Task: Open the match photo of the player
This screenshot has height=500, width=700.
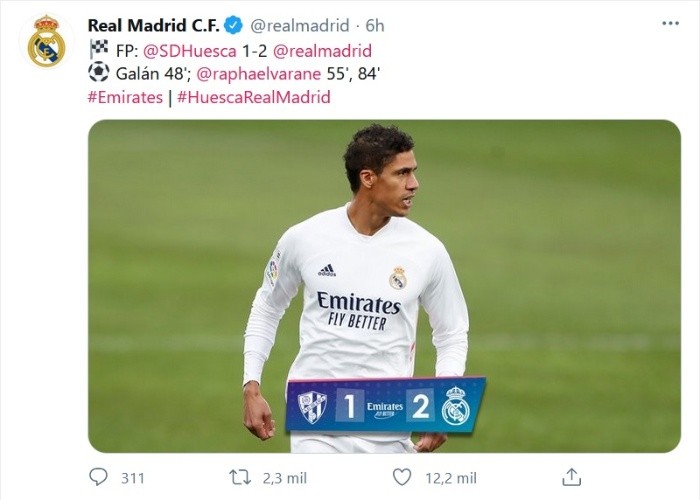Action: (x=384, y=286)
